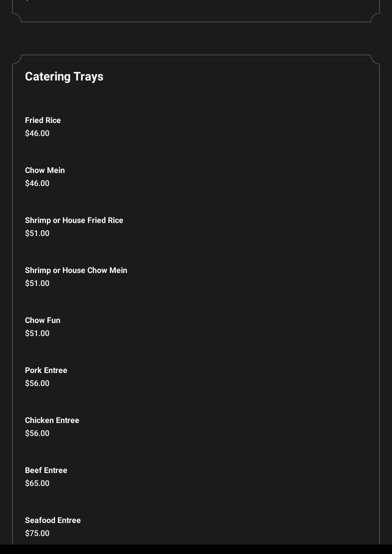The image size is (392, 554).
Task: Click the partial price above Catering Trays
Action: tap(35, 0)
